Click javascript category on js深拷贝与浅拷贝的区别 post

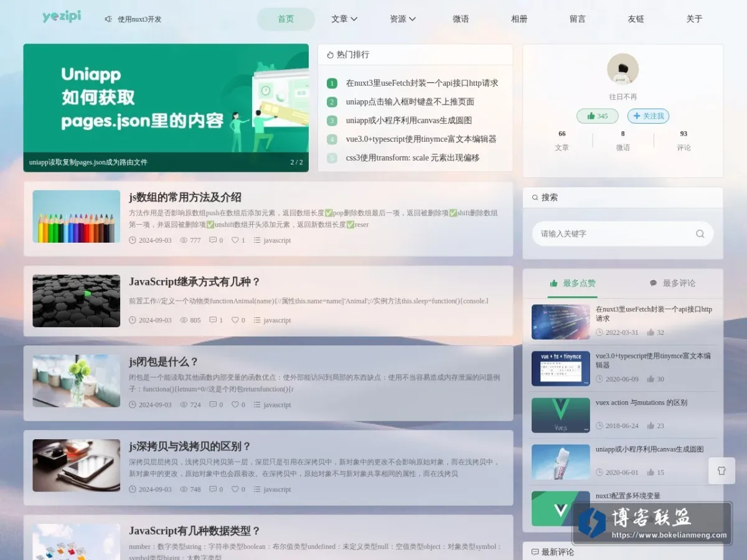tap(277, 490)
